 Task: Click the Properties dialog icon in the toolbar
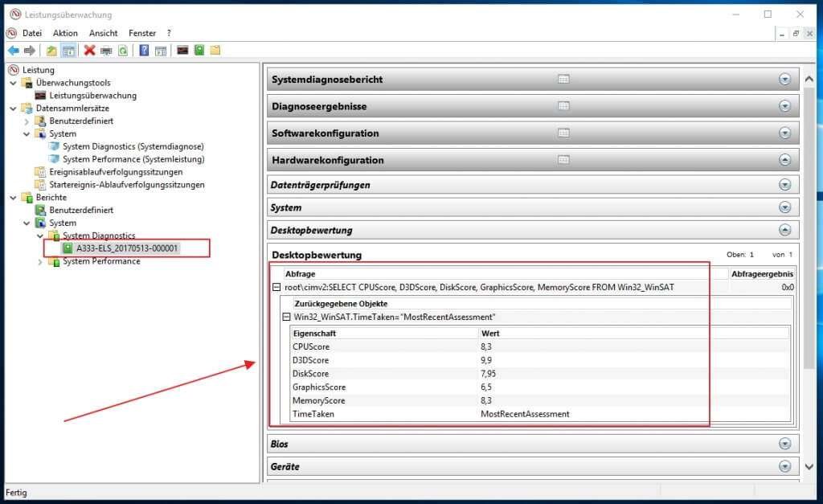[161, 51]
